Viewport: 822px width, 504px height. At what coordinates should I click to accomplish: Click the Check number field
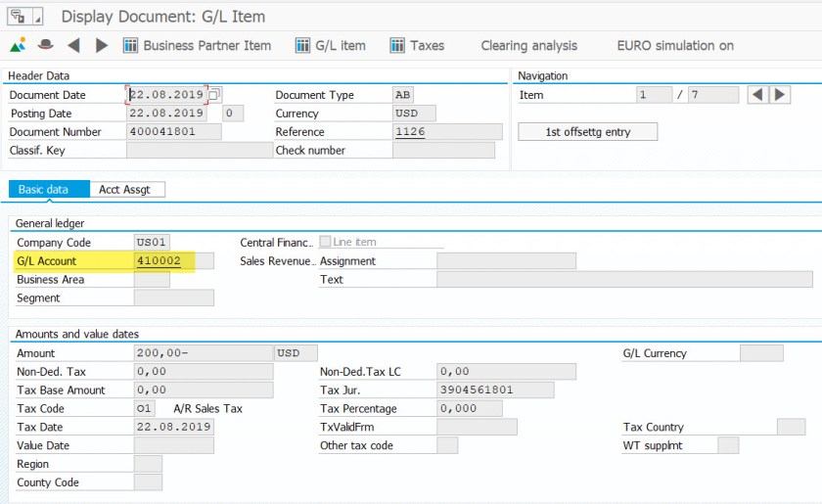click(x=443, y=150)
